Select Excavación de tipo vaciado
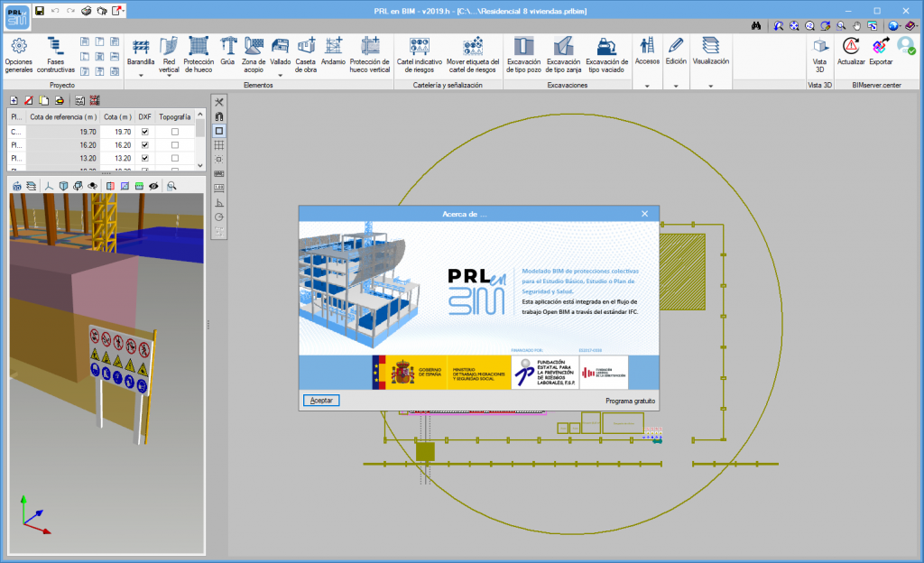 click(x=606, y=55)
